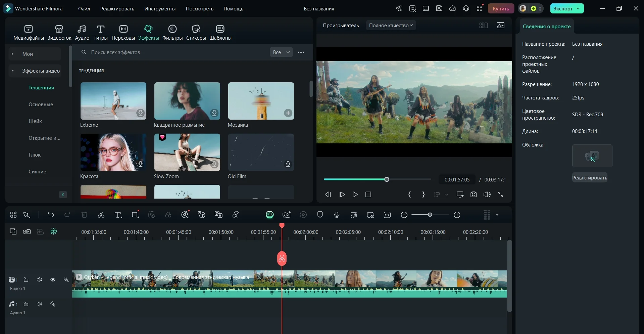Open the Все filter dropdown

tap(281, 52)
